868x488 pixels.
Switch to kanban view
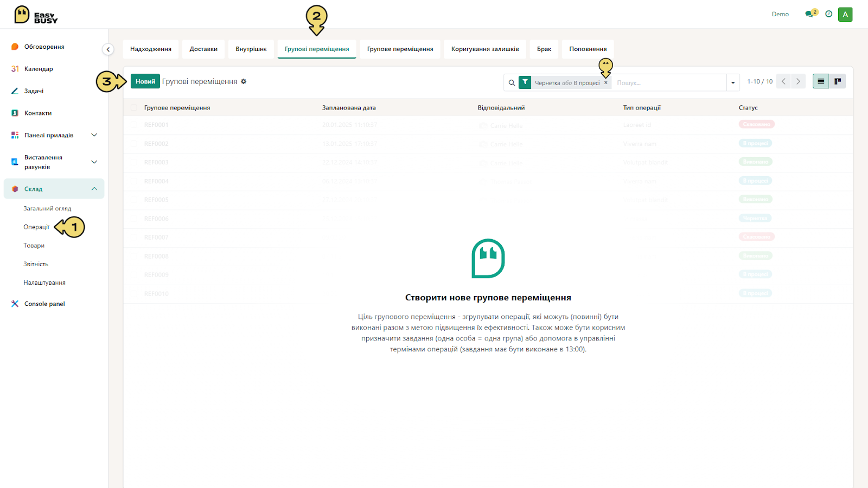(838, 81)
